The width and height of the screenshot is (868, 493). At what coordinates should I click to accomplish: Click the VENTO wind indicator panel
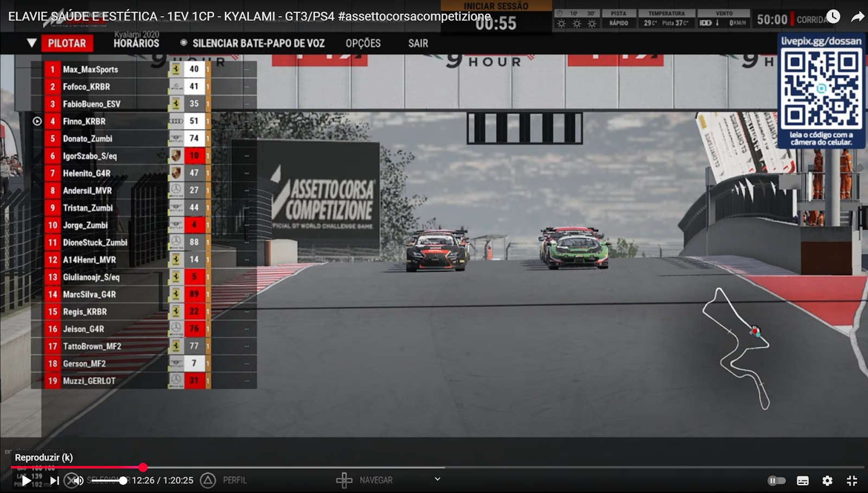pyautogui.click(x=724, y=18)
